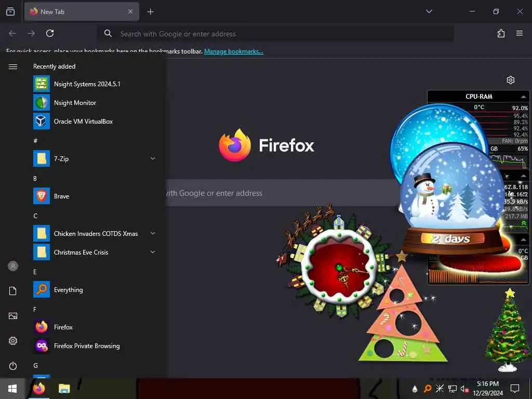Click the taskbar clock showing 5:16 PM
Viewport: 532px width, 399px height.
pos(488,389)
